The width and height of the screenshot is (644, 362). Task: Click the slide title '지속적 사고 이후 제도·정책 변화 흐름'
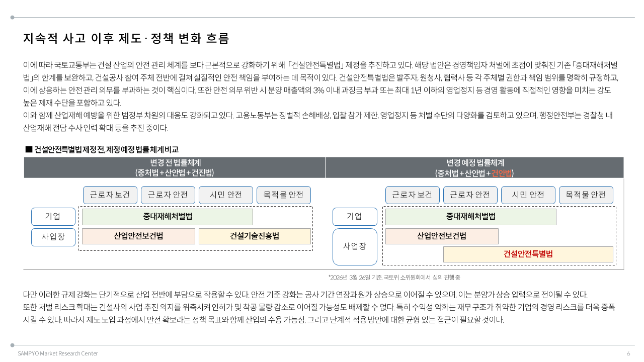point(126,39)
